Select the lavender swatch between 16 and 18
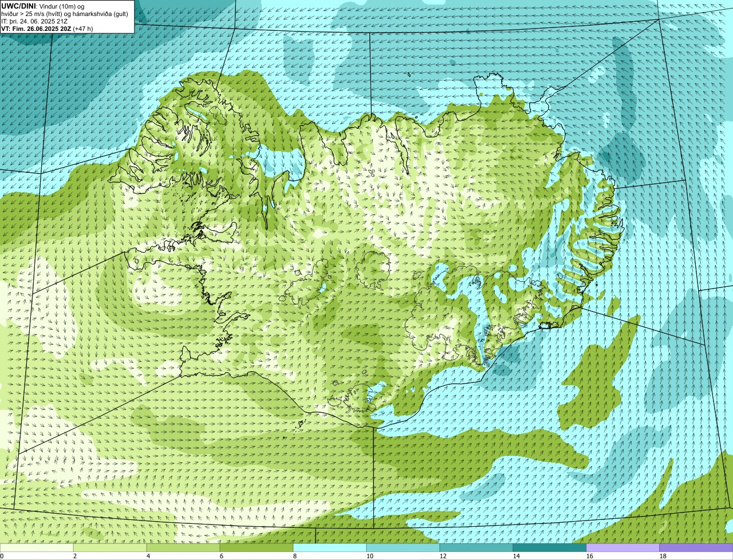This screenshot has width=733, height=560. (x=623, y=548)
